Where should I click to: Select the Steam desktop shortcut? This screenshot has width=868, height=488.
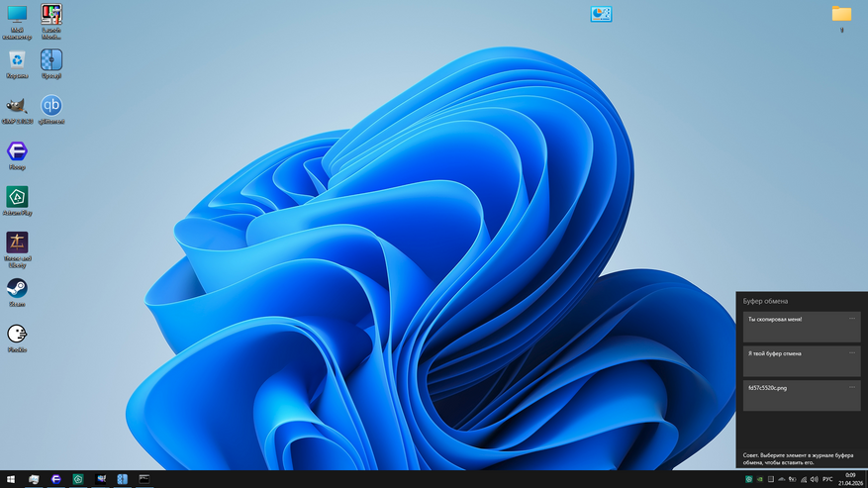tap(17, 293)
